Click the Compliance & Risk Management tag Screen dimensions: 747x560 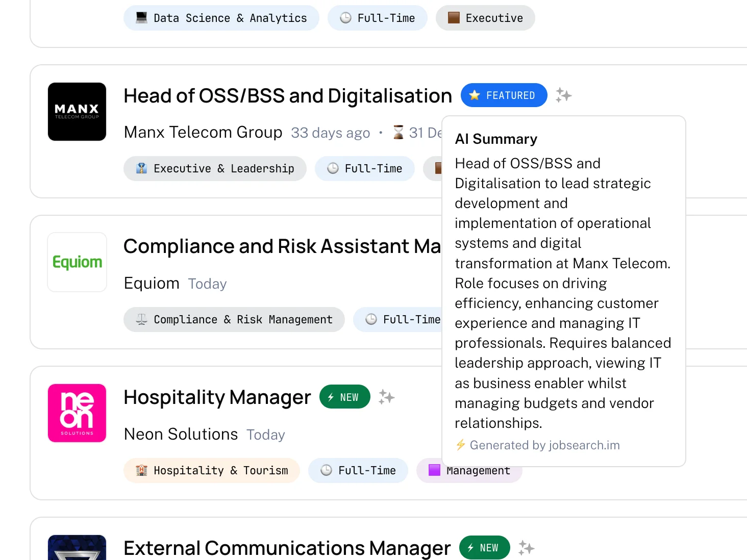click(x=234, y=320)
